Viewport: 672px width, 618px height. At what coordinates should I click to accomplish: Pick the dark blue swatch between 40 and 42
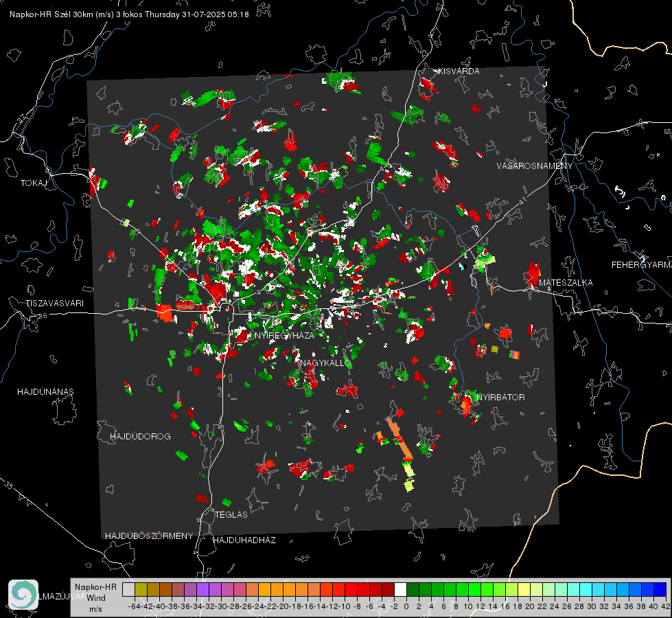[660, 589]
